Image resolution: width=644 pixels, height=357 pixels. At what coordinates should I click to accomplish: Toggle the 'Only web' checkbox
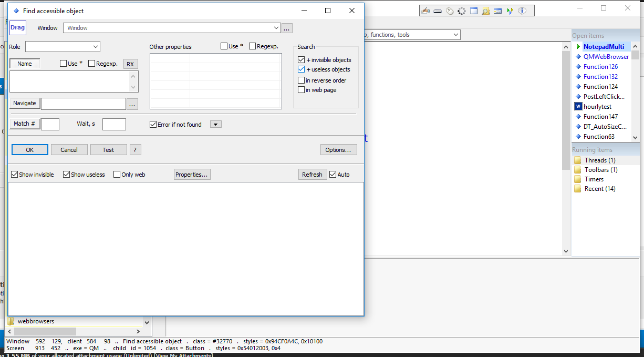pos(117,175)
